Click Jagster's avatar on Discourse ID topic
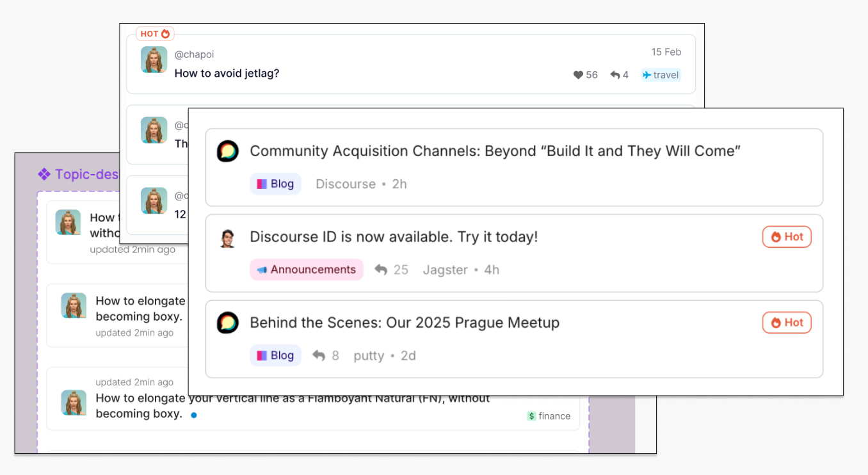 coord(227,237)
